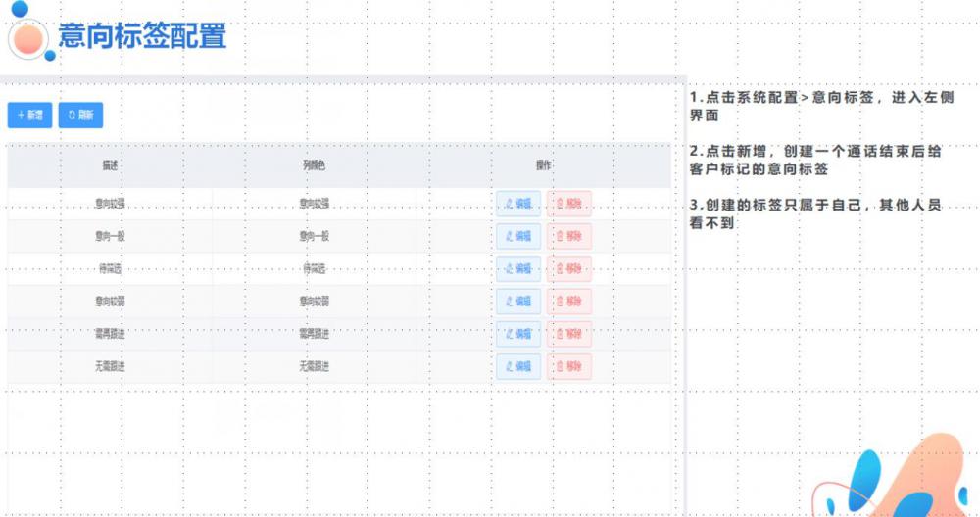This screenshot has height=517, width=980.
Task: Click the 刷新 (refresh) button
Action: 80,116
